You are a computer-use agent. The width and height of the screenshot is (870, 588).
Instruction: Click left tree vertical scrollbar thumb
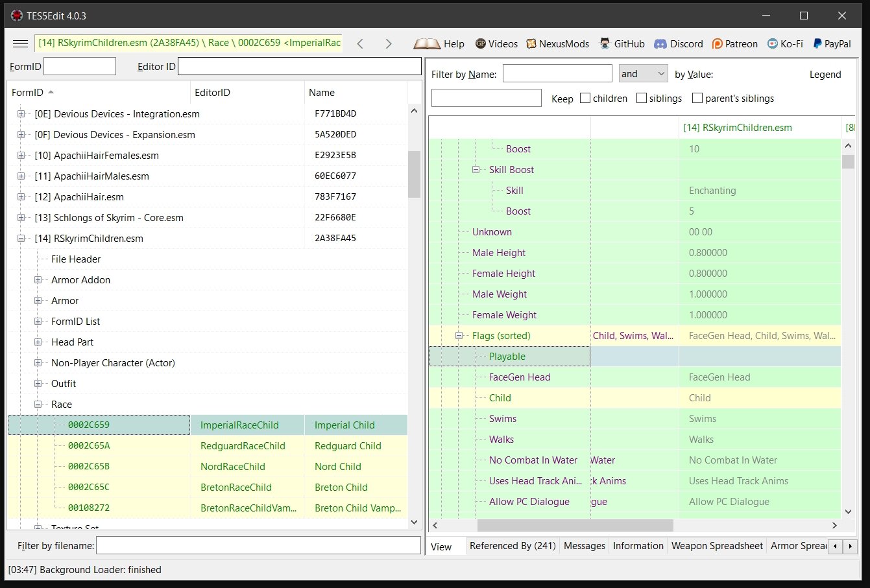coord(414,174)
